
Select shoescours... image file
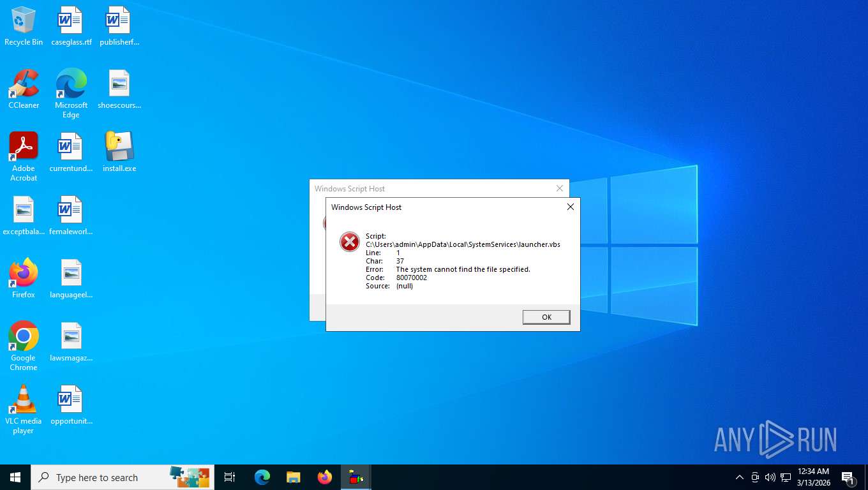tap(119, 89)
